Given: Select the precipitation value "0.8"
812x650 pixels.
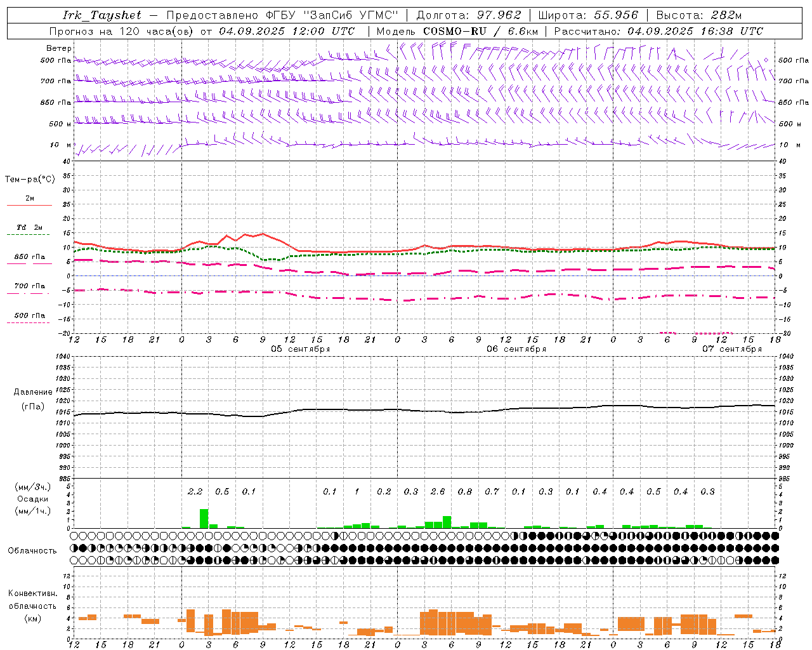Looking at the screenshot, I should coord(465,492).
